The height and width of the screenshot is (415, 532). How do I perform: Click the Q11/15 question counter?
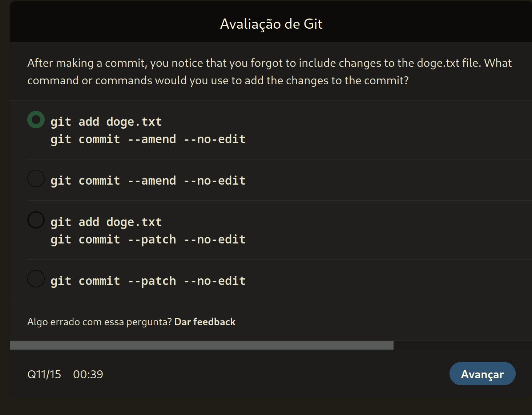(44, 374)
